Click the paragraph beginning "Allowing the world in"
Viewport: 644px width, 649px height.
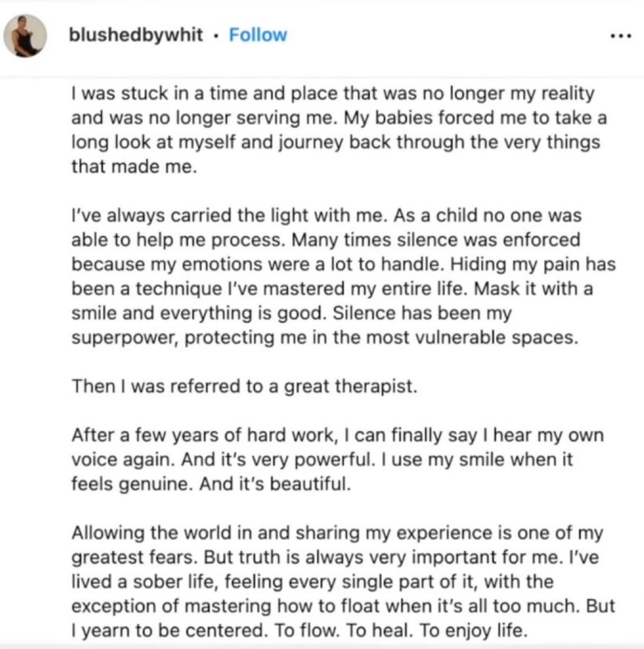pos(343,581)
